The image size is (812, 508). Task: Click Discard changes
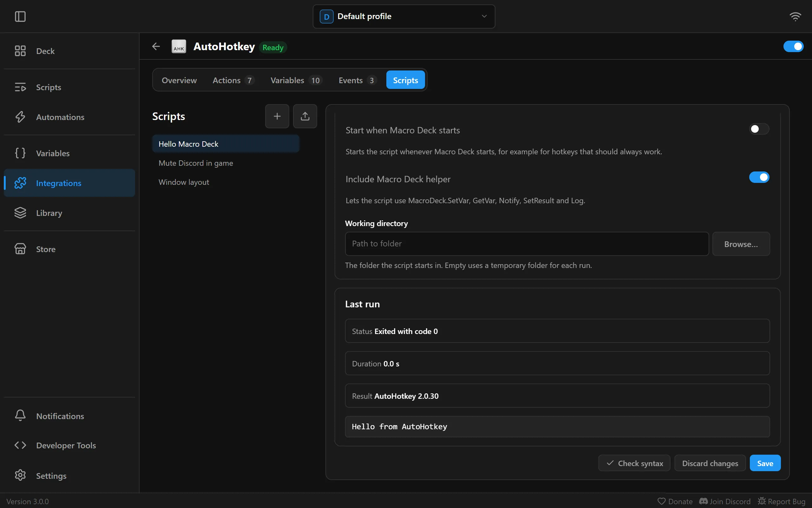[710, 463]
